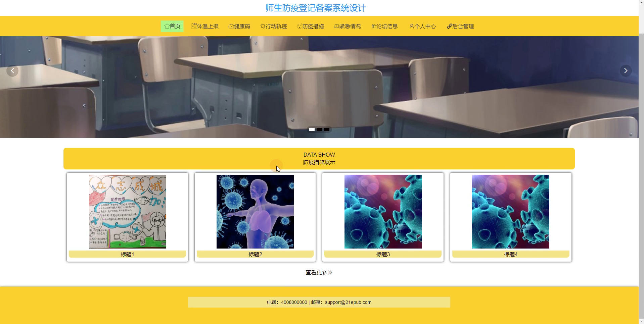Click the icon beside 行动轨迹
Image resolution: width=644 pixels, height=324 pixels.
click(x=263, y=26)
